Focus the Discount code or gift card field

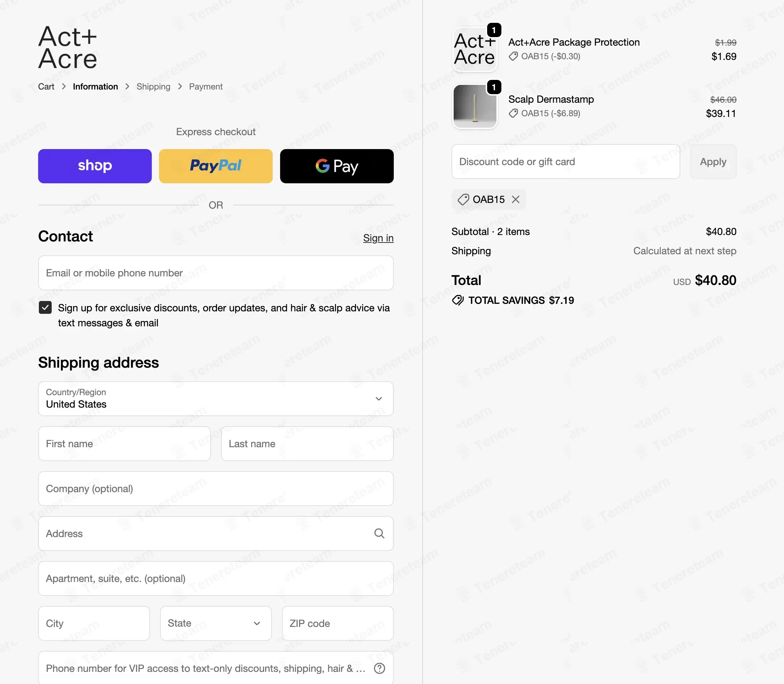[566, 162]
